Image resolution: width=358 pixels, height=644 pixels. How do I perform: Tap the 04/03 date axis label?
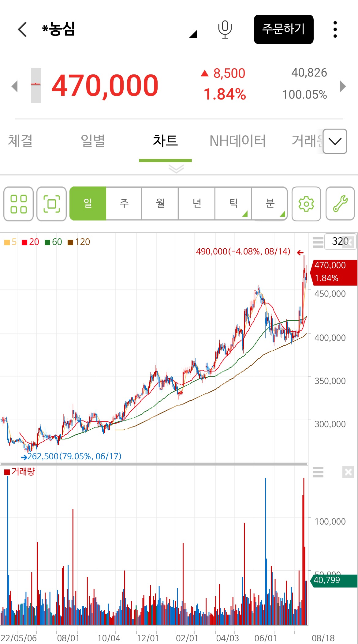[x=227, y=638]
